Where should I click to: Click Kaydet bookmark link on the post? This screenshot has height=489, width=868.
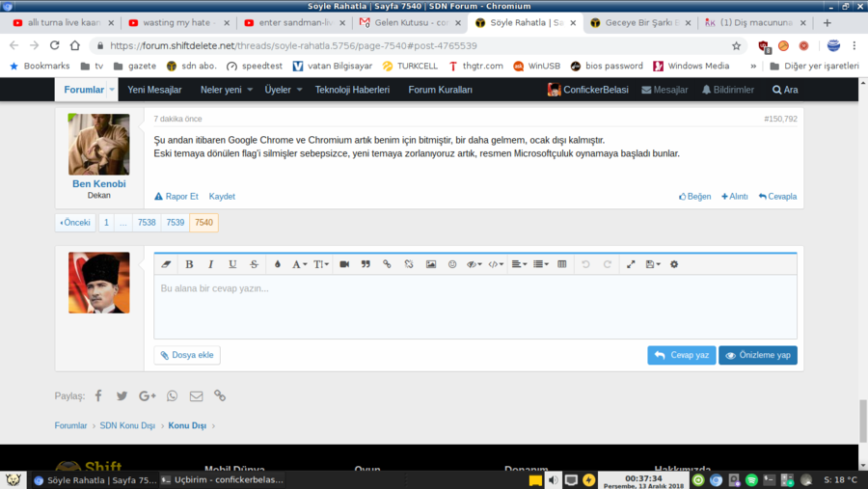click(222, 196)
